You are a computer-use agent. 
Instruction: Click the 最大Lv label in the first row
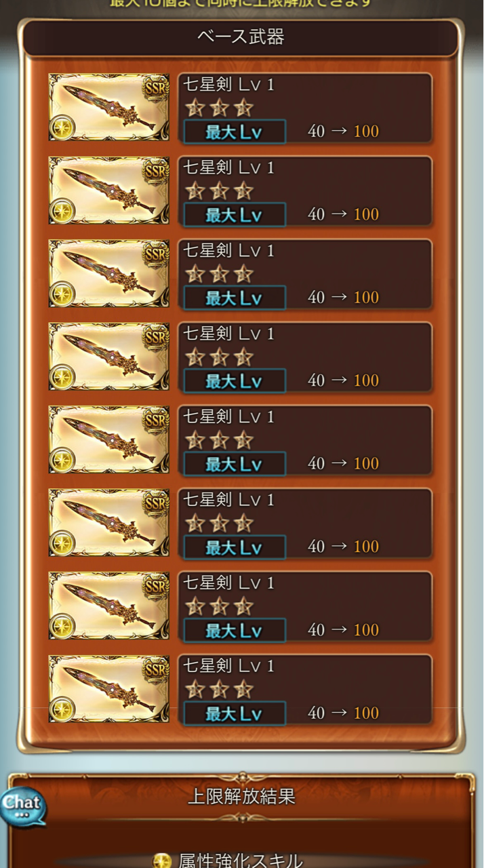point(234,132)
